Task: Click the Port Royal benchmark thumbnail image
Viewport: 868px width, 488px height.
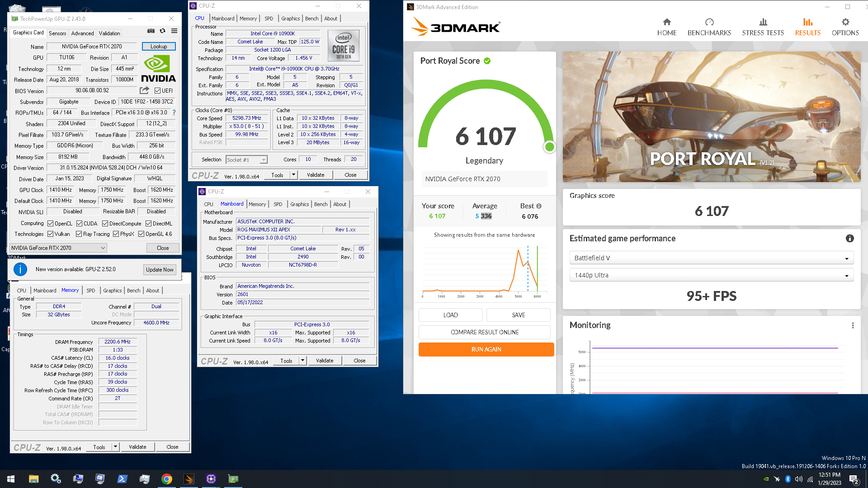Action: [x=712, y=117]
